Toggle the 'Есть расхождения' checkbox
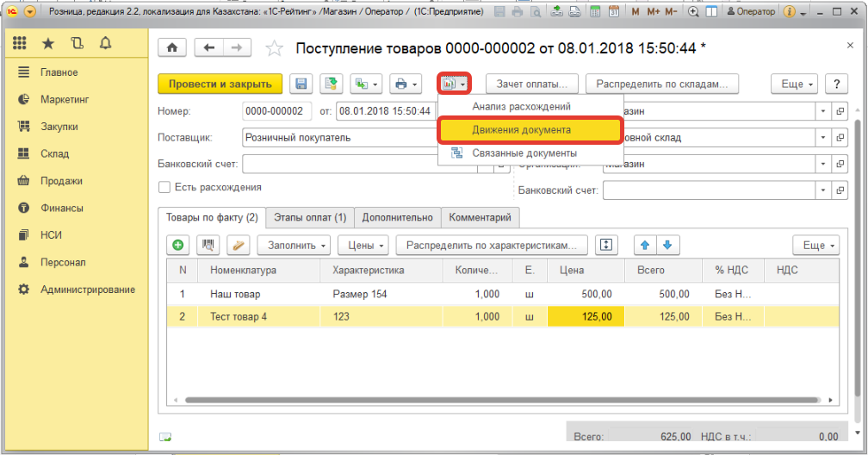 click(164, 187)
